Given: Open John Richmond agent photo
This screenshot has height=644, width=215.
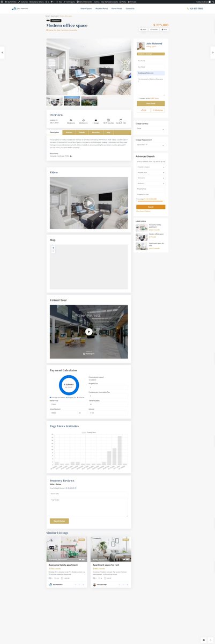Looking at the screenshot, I should tap(140, 46).
